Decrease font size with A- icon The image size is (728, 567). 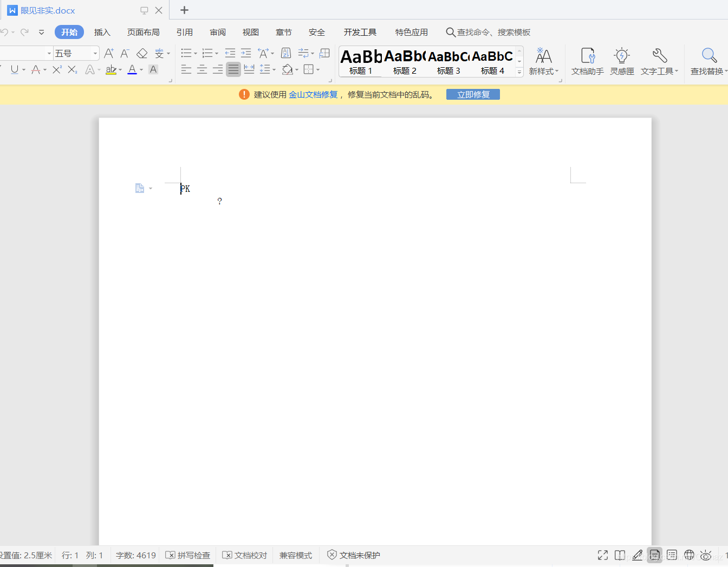125,53
